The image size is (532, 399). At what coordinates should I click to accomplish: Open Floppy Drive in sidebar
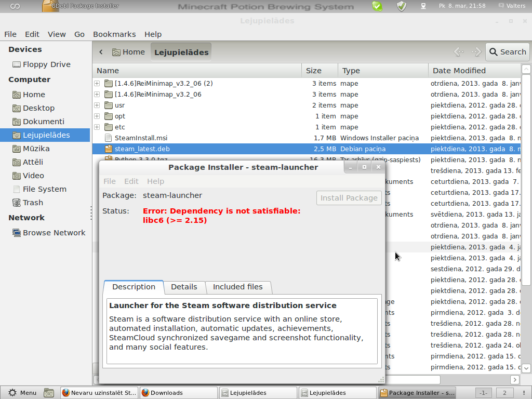pos(42,64)
